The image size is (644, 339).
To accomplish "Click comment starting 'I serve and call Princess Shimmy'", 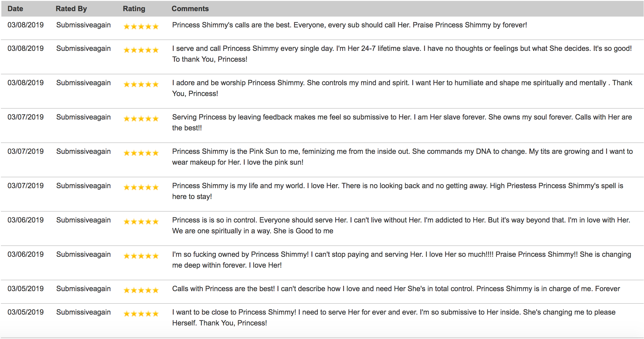I will [x=402, y=54].
